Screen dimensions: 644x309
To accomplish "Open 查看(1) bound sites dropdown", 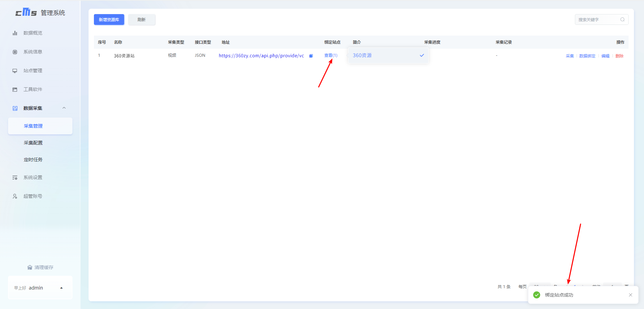I will [x=330, y=55].
